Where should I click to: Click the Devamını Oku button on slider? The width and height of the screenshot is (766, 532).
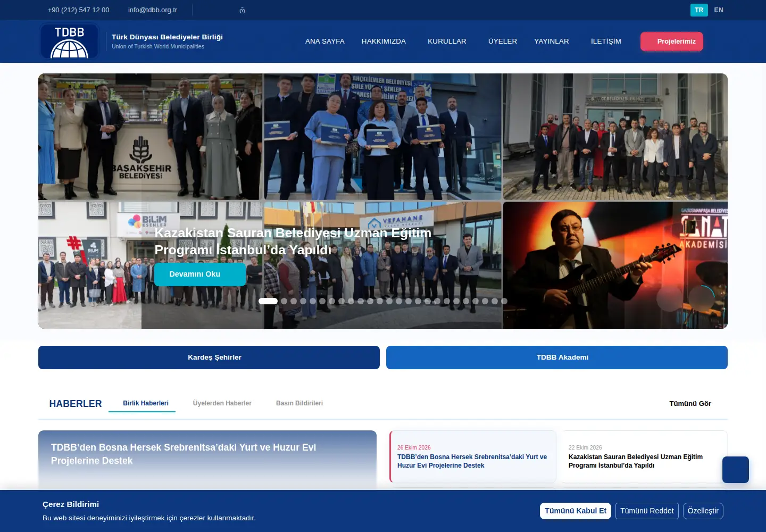tap(200, 275)
